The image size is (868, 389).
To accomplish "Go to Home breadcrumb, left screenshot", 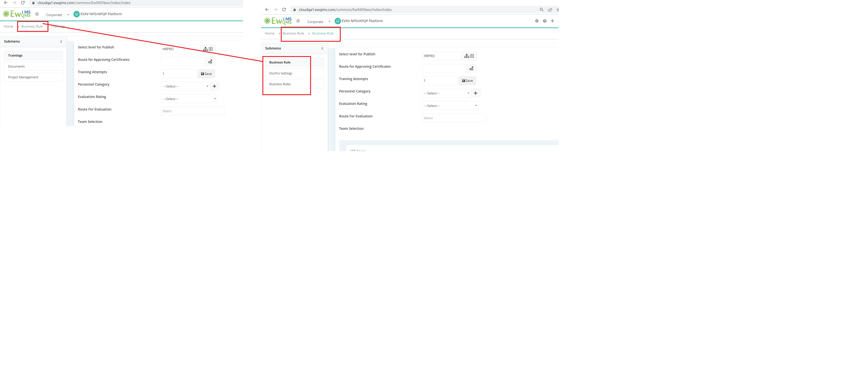I will coord(8,26).
